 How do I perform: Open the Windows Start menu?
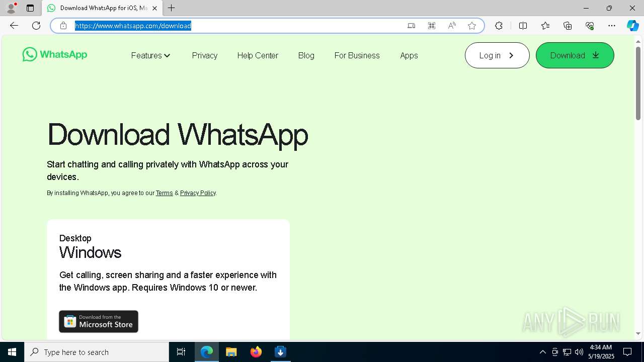point(12,352)
